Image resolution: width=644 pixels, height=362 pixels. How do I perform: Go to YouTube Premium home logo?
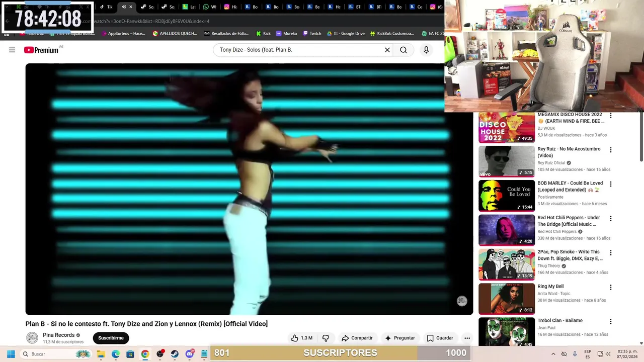pyautogui.click(x=41, y=50)
